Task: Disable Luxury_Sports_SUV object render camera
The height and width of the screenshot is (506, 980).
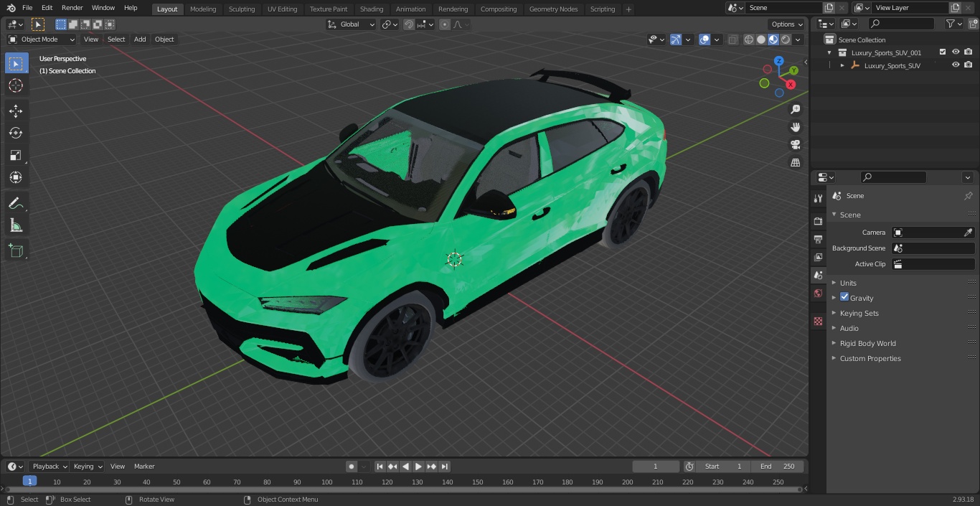Action: [x=969, y=65]
